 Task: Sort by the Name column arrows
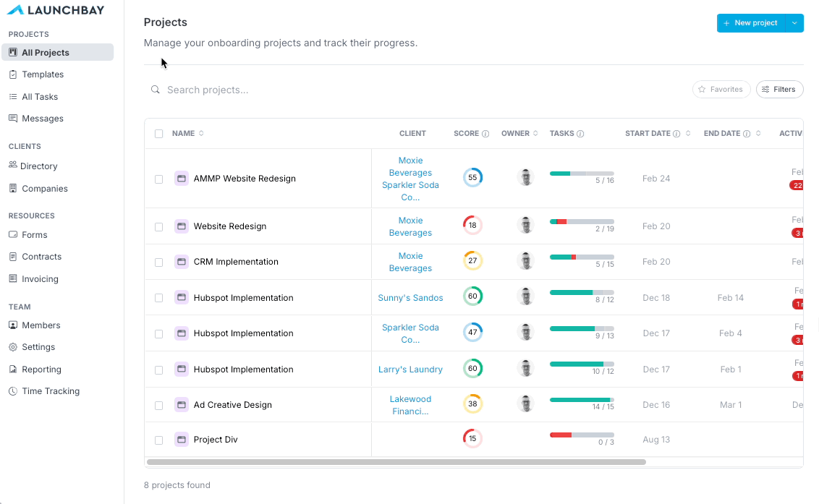(x=201, y=133)
